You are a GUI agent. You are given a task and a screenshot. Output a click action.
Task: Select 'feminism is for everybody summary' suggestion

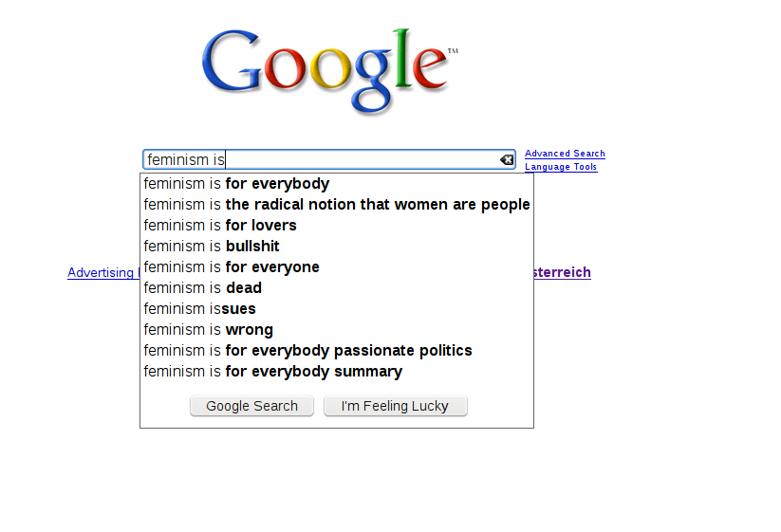273,372
